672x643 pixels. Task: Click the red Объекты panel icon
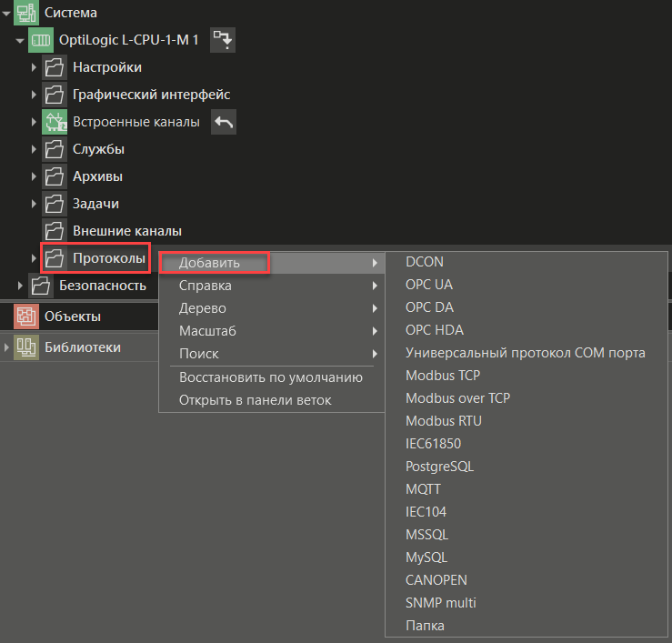coord(26,316)
